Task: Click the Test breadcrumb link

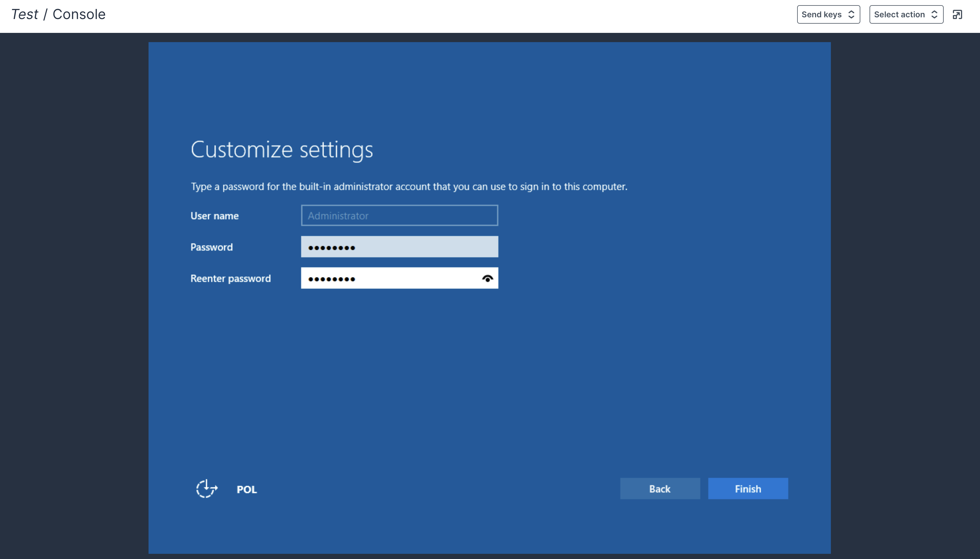Action: coord(25,14)
